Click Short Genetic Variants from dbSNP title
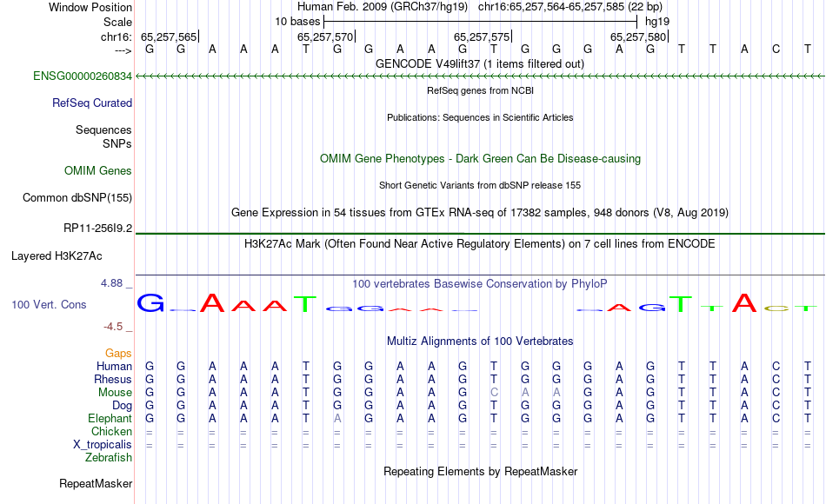 coord(480,185)
